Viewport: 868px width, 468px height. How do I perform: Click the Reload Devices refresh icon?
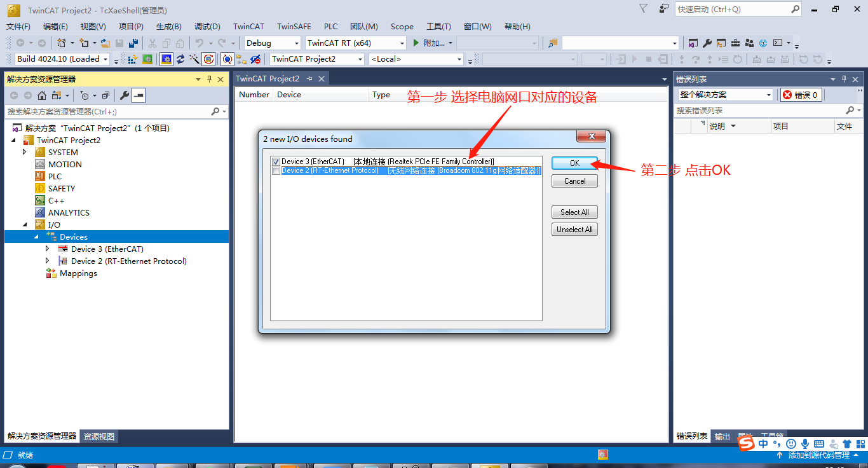pyautogui.click(x=180, y=59)
